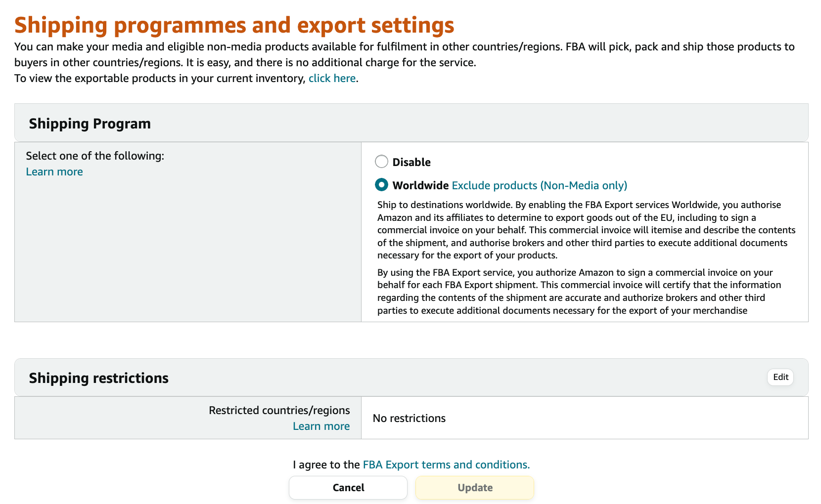Open Exclude products (Non-Media only) link
821x504 pixels.
[x=540, y=185]
